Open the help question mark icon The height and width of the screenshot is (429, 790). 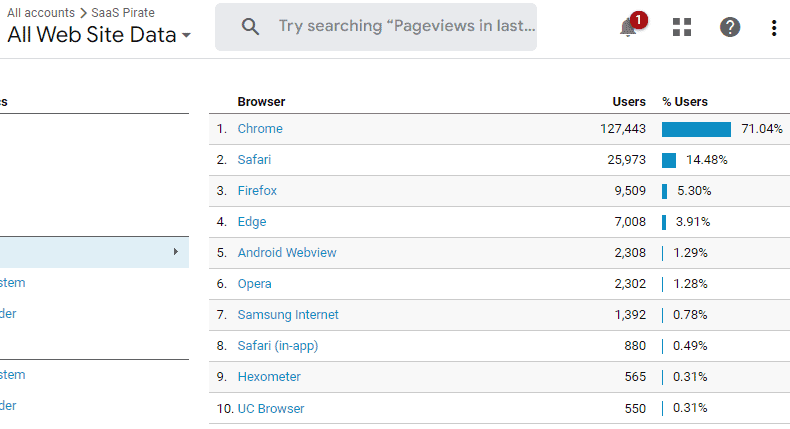[x=730, y=27]
